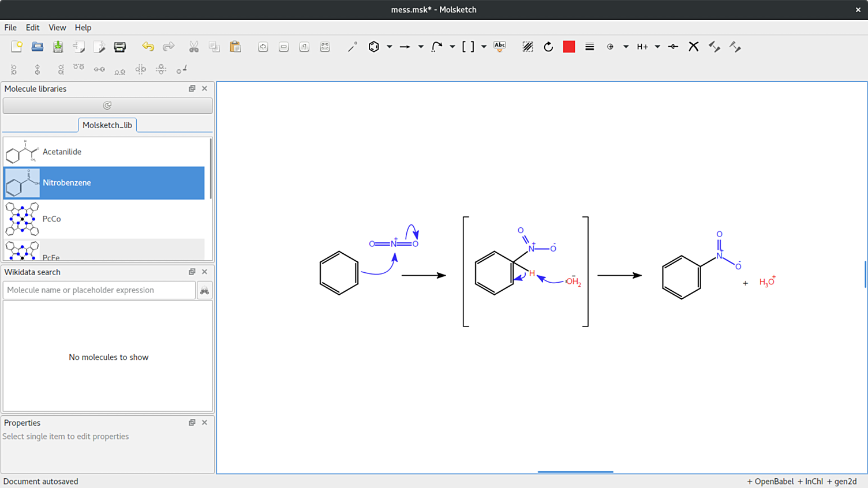Click the red color swatch
The height and width of the screenshot is (488, 868).
point(568,47)
